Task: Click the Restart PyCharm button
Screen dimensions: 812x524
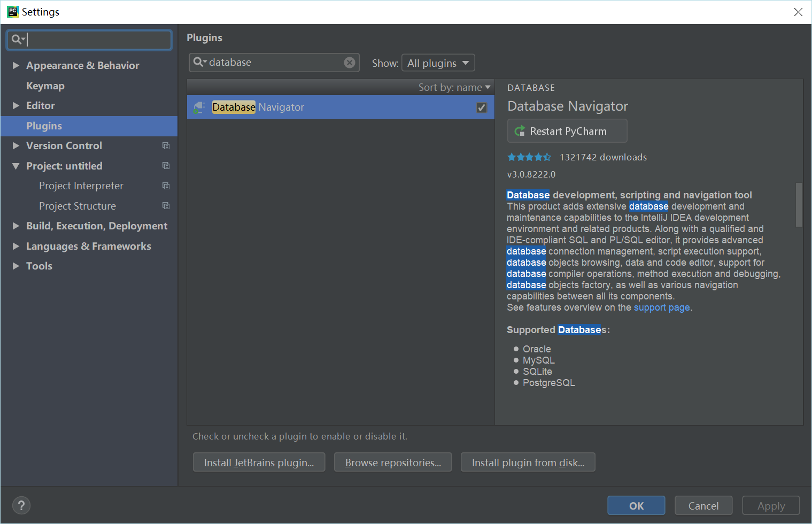Action: click(567, 130)
